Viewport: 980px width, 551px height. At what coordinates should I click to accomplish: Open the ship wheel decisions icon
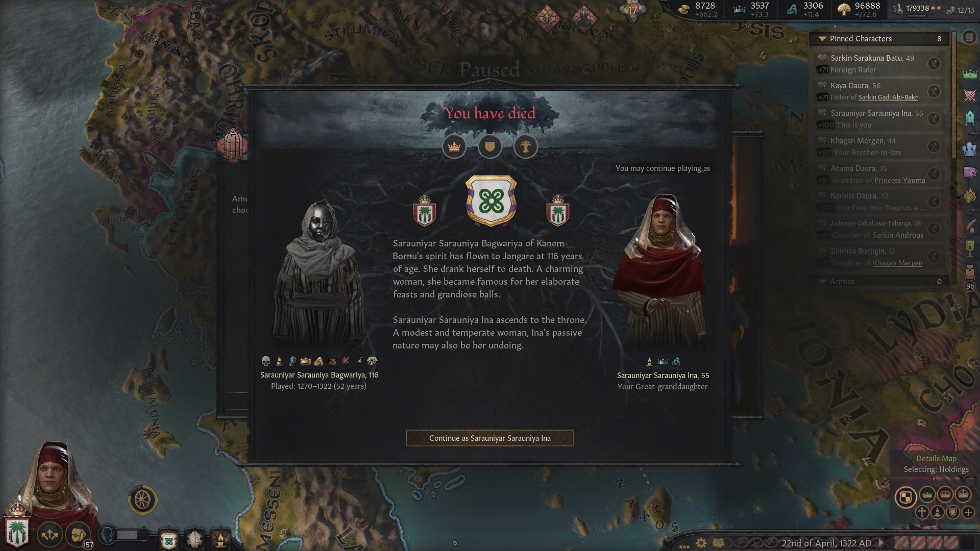click(x=142, y=500)
